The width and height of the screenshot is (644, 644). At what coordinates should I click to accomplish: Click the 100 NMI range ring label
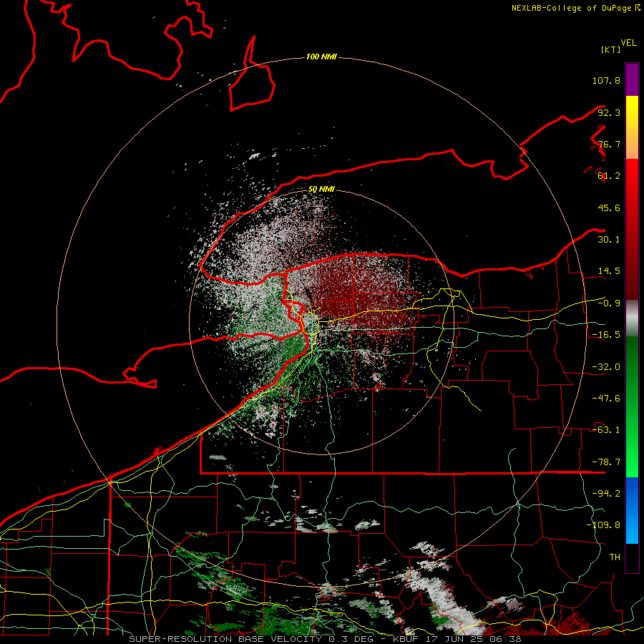pyautogui.click(x=321, y=57)
